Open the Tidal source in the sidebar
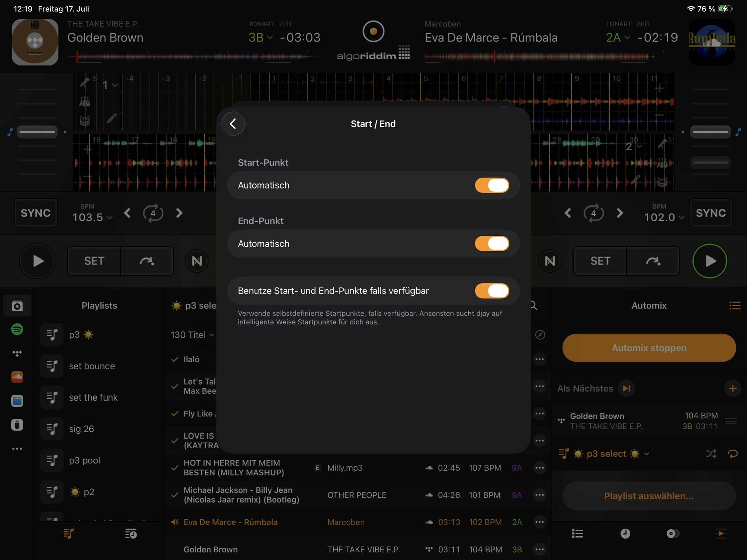The height and width of the screenshot is (560, 747). pos(17,353)
